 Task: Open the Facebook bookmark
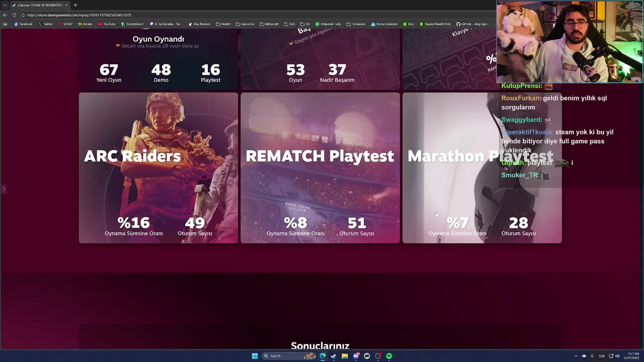[23, 24]
